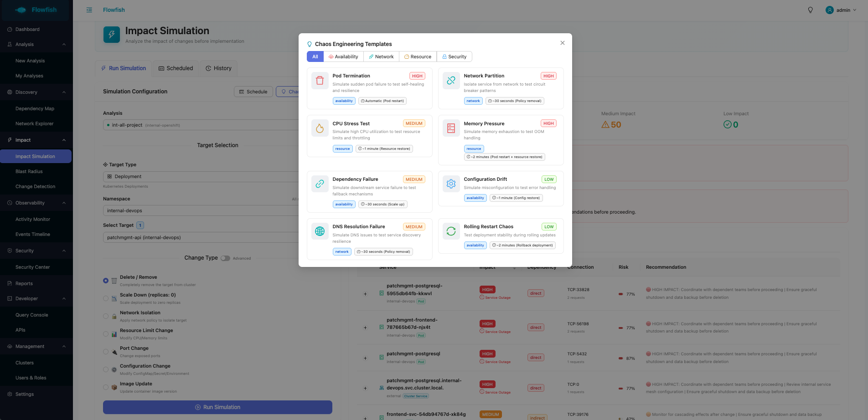868x420 pixels.
Task: Click the Network Isolation lock icon
Action: pyautogui.click(x=114, y=316)
